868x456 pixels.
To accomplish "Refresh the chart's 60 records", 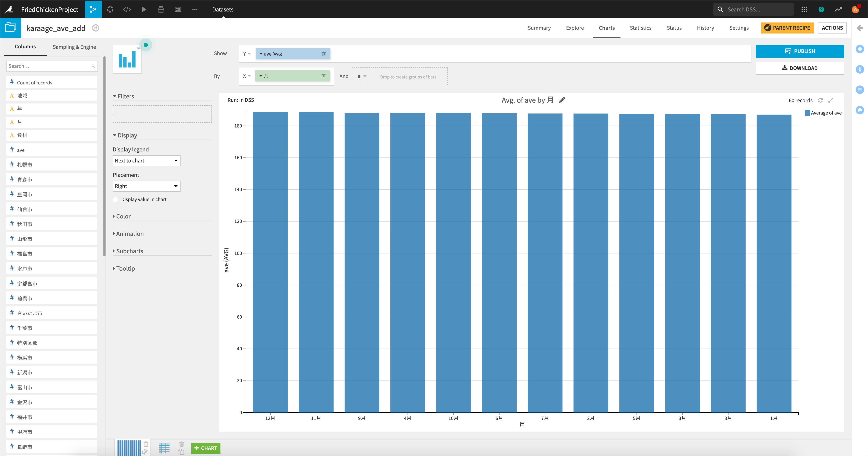I will pyautogui.click(x=821, y=100).
